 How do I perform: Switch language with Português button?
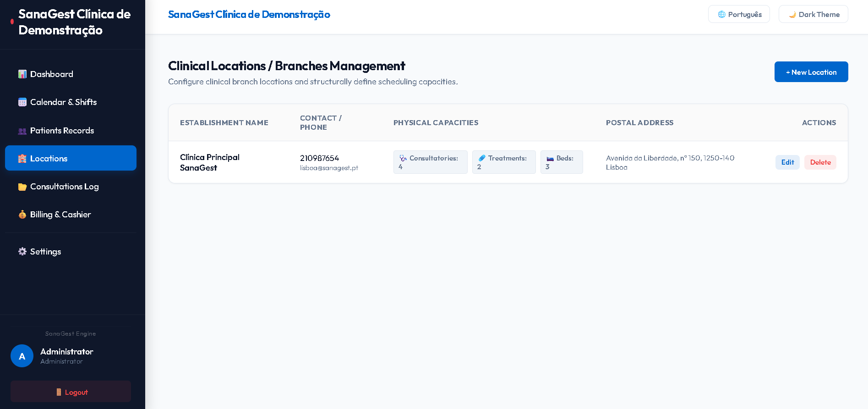(x=739, y=14)
